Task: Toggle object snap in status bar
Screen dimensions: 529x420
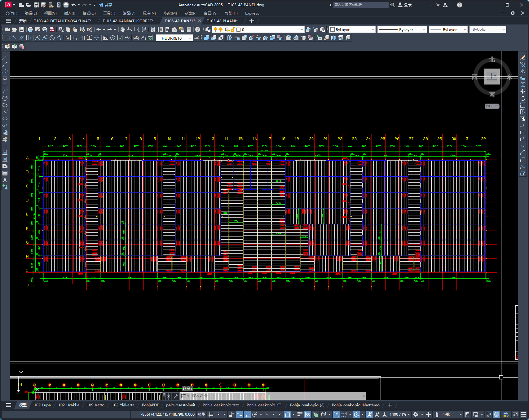Action: (287, 414)
